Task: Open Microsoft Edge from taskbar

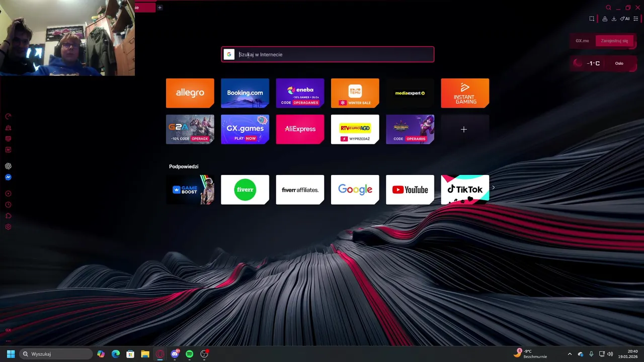Action: (116, 354)
